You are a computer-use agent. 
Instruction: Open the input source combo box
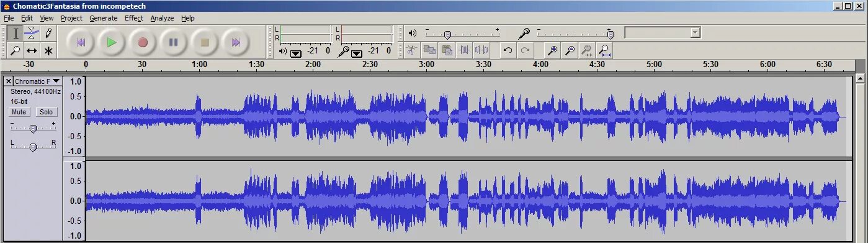662,32
